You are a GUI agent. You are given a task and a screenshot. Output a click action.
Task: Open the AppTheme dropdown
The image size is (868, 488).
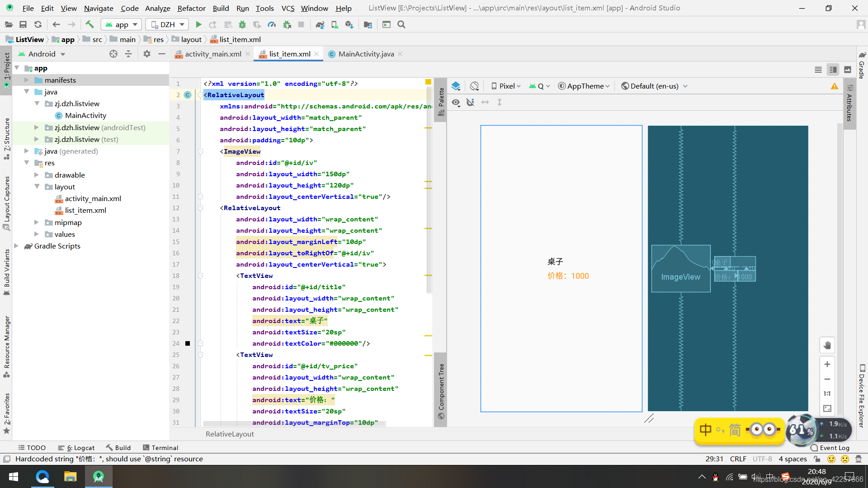click(584, 86)
